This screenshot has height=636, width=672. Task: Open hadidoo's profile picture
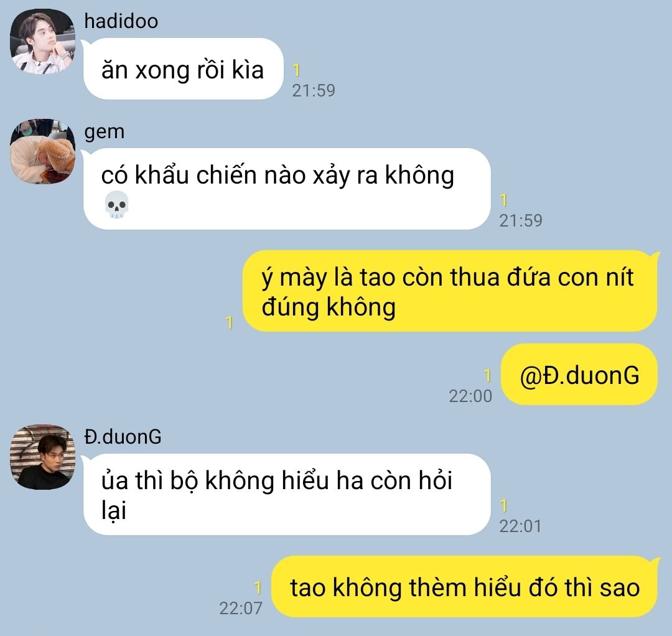pos(42,41)
